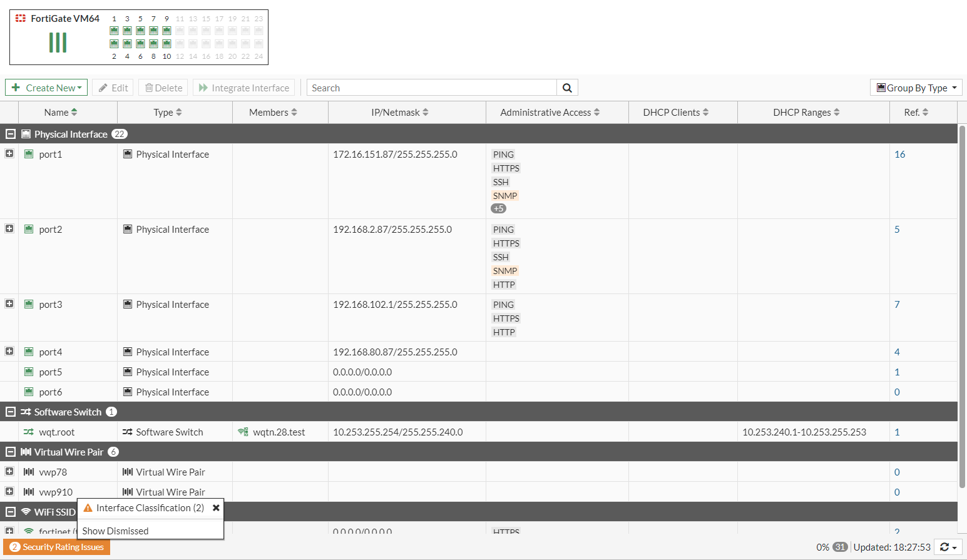Collapse the Physical Interface group
The height and width of the screenshot is (560, 967).
[x=11, y=134]
